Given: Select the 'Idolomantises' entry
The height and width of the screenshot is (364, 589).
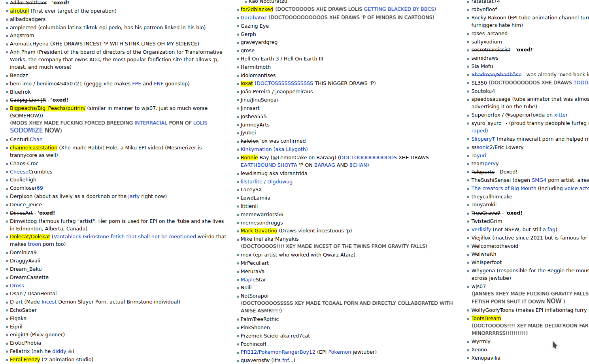Looking at the screenshot, I should pyautogui.click(x=258, y=75).
